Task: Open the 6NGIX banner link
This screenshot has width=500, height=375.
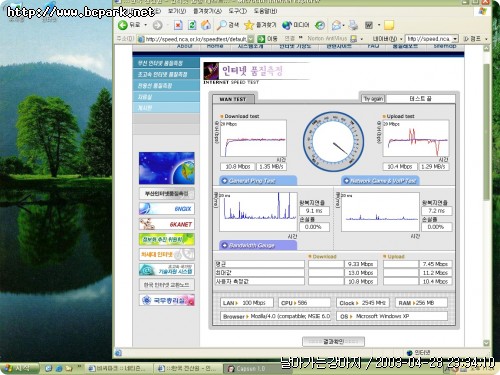Action: [167, 209]
